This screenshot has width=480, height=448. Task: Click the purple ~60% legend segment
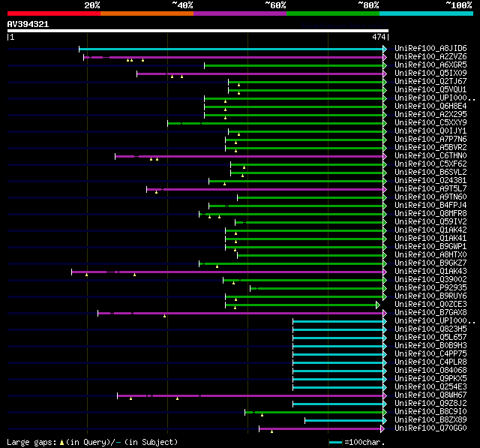click(240, 14)
